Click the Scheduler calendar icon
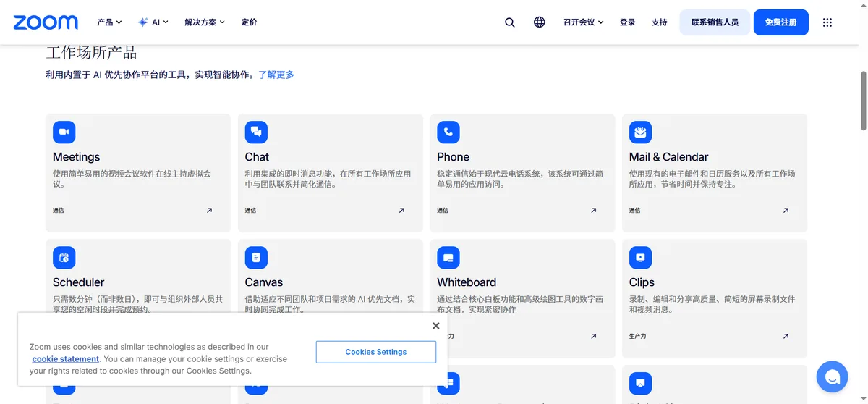This screenshot has width=868, height=404. pyautogui.click(x=64, y=258)
